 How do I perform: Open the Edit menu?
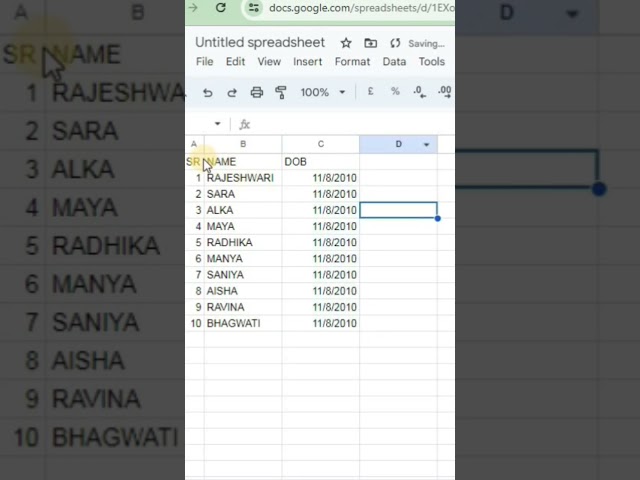(x=236, y=62)
